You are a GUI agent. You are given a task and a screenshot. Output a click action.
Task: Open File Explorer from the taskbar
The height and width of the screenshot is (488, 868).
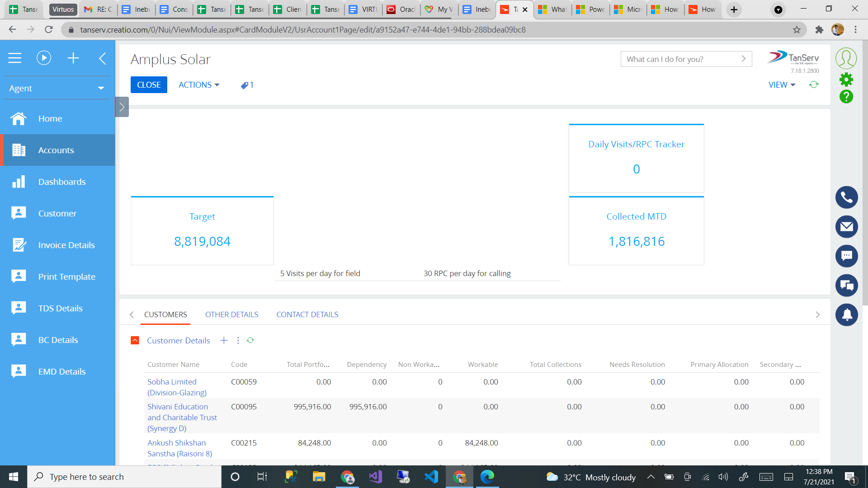pos(319,477)
